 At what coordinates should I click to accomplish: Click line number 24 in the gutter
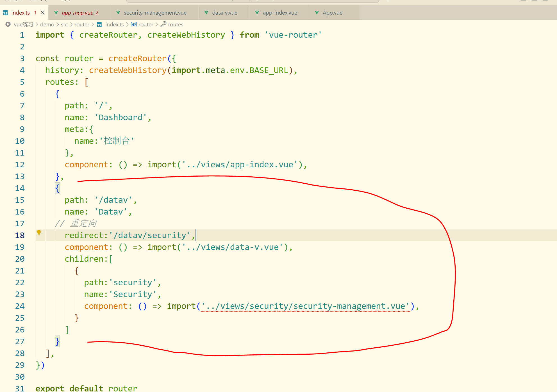tap(20, 306)
